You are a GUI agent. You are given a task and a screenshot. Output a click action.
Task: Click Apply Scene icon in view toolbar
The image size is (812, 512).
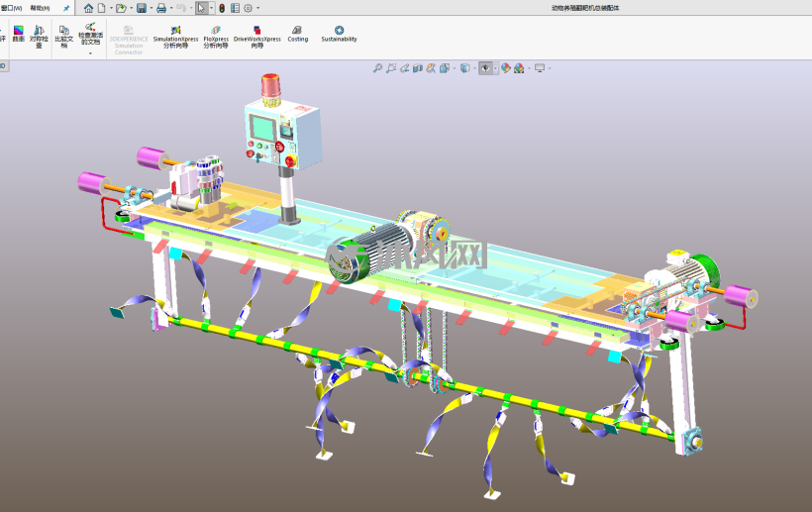(x=519, y=67)
